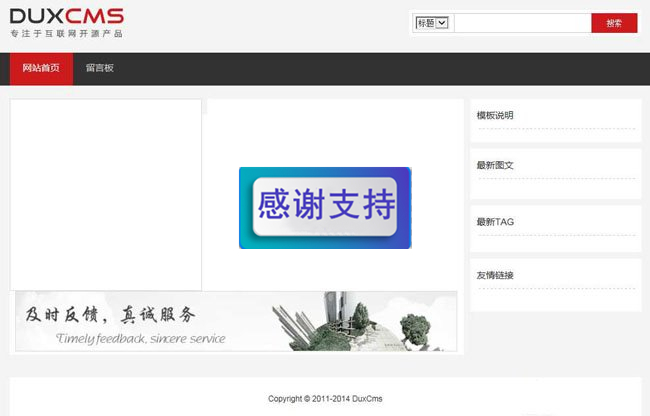Select the 模板说明 sidebar heading
Image resolution: width=650 pixels, height=416 pixels.
[x=495, y=115]
